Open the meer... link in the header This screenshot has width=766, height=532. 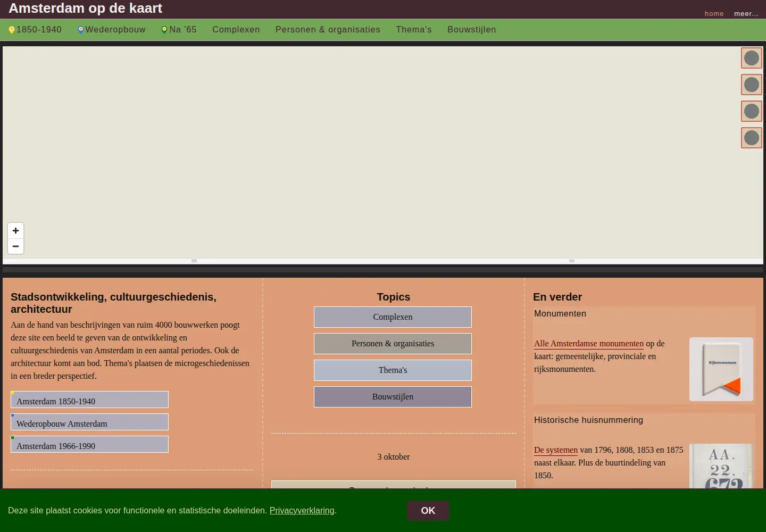746,14
